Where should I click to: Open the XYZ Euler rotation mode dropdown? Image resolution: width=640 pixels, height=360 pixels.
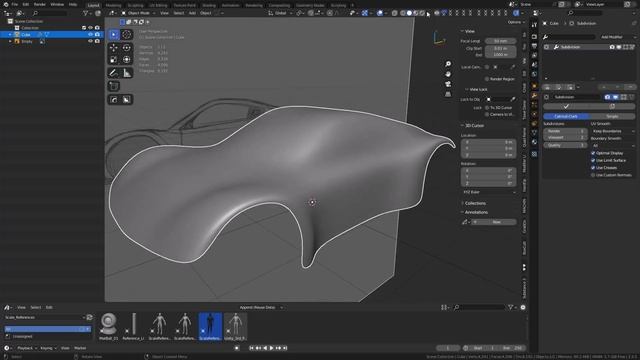pyautogui.click(x=489, y=192)
